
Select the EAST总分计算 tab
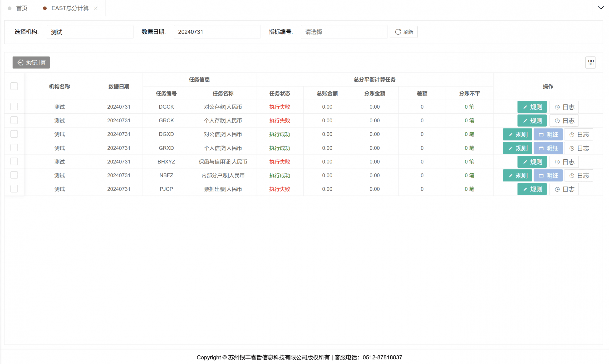[x=70, y=8]
